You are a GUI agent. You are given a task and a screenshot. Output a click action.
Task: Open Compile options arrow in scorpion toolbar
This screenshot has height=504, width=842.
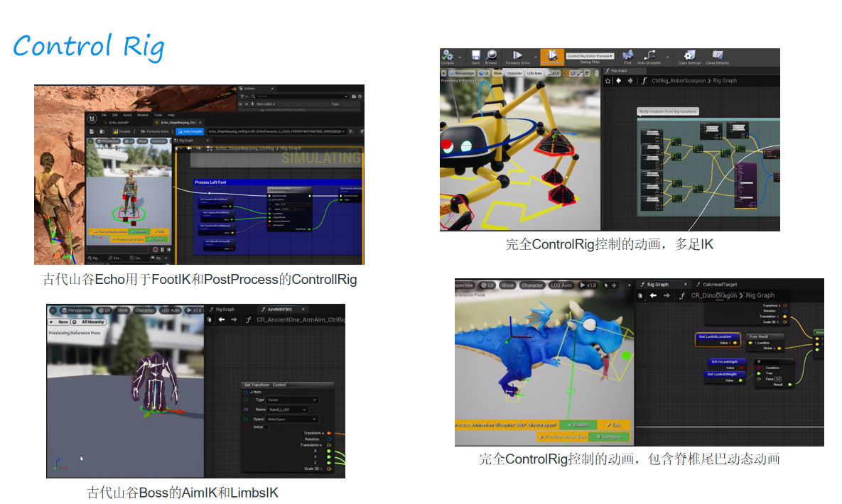(x=460, y=57)
